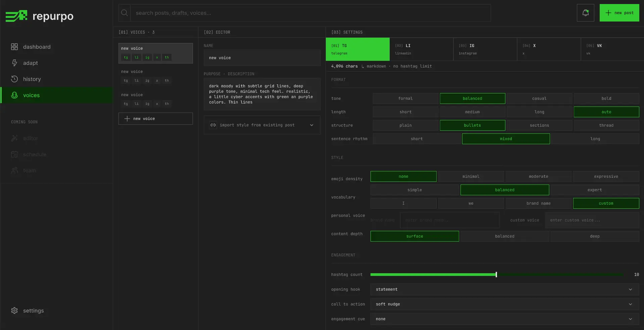
Task: Expand import style from existing post
Action: (262, 125)
